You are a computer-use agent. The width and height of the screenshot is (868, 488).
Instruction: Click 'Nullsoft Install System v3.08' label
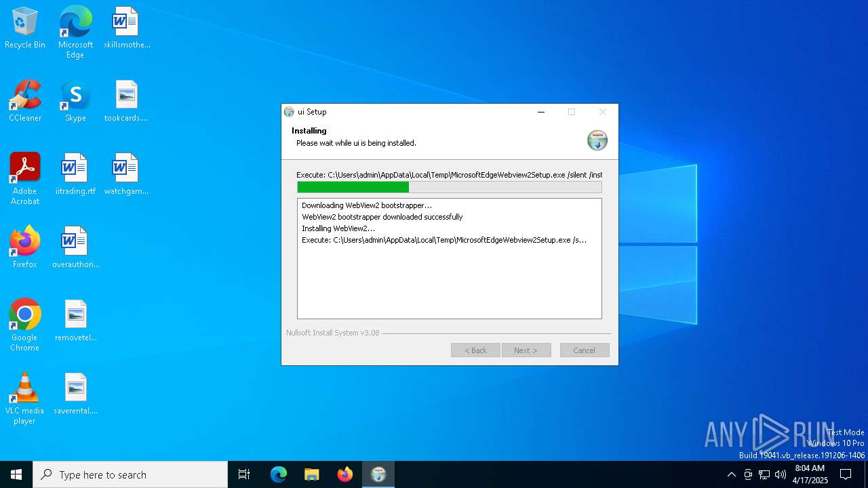[x=333, y=333]
